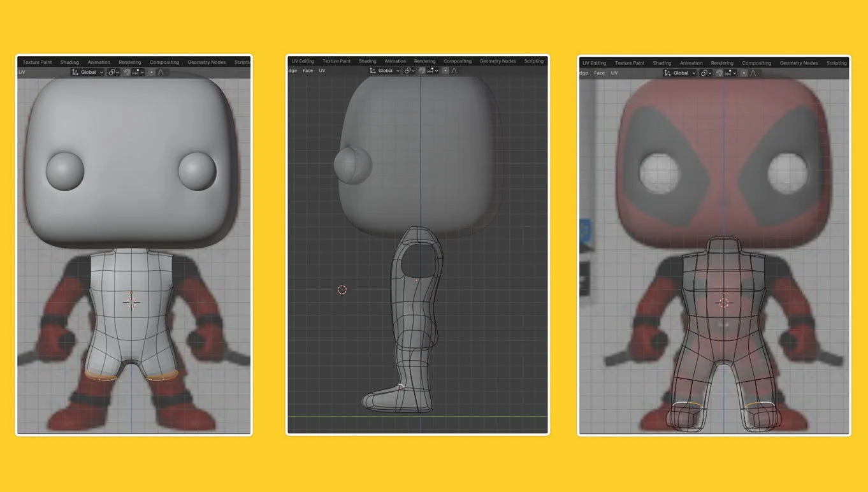Toggle proportional editing in left panel
Viewport: 868px width, 492px height.
point(152,72)
